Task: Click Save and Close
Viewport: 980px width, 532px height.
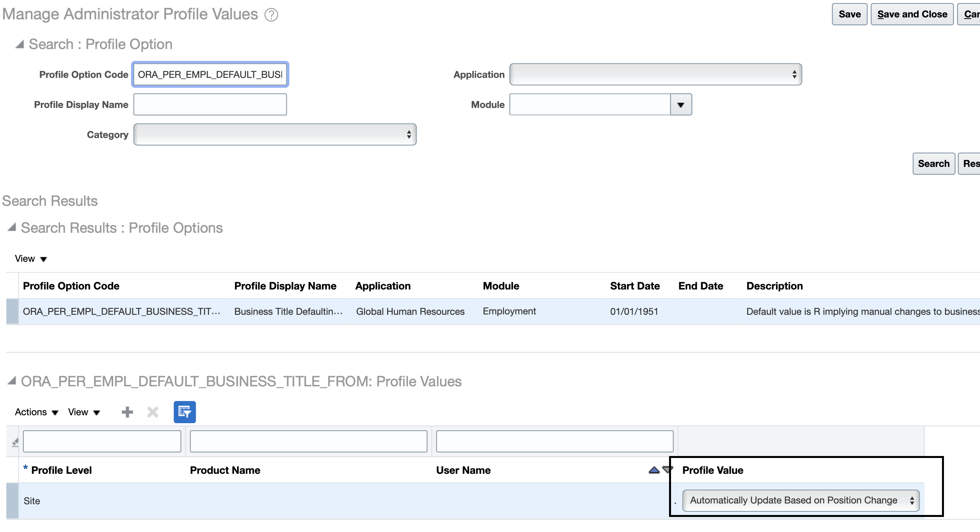Action: (x=912, y=14)
